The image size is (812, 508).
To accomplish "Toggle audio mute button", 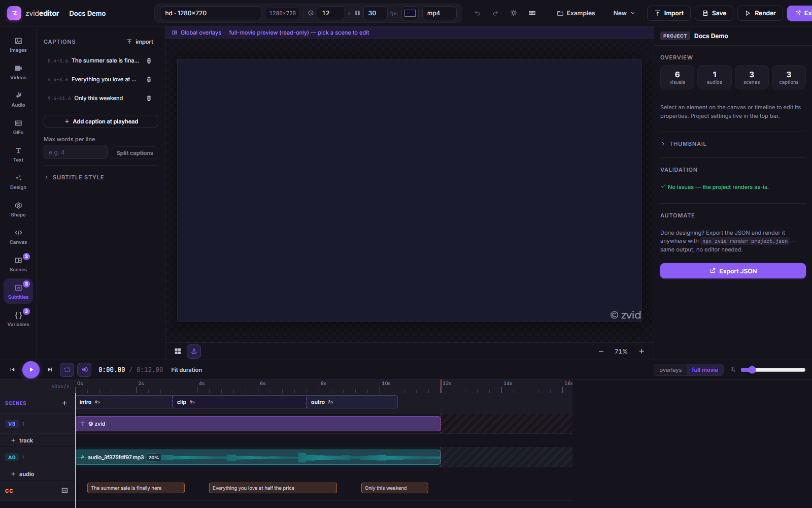I will click(x=84, y=370).
